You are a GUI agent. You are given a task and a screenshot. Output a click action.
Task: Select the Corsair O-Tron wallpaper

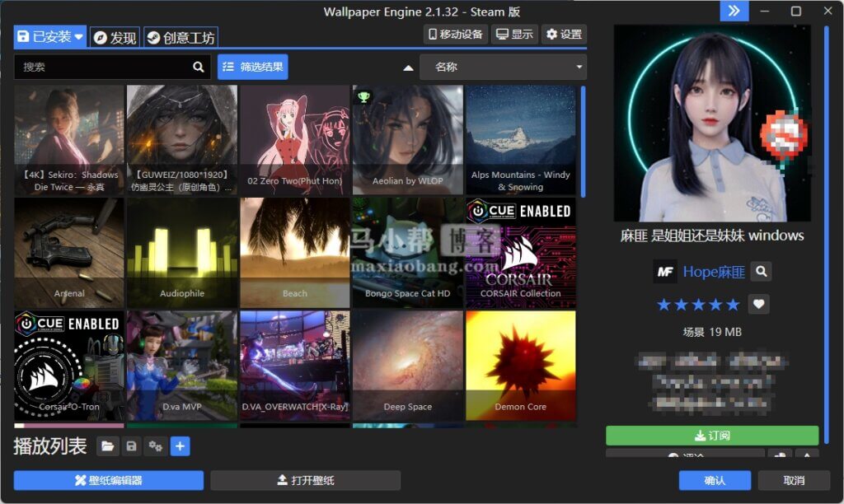click(69, 366)
